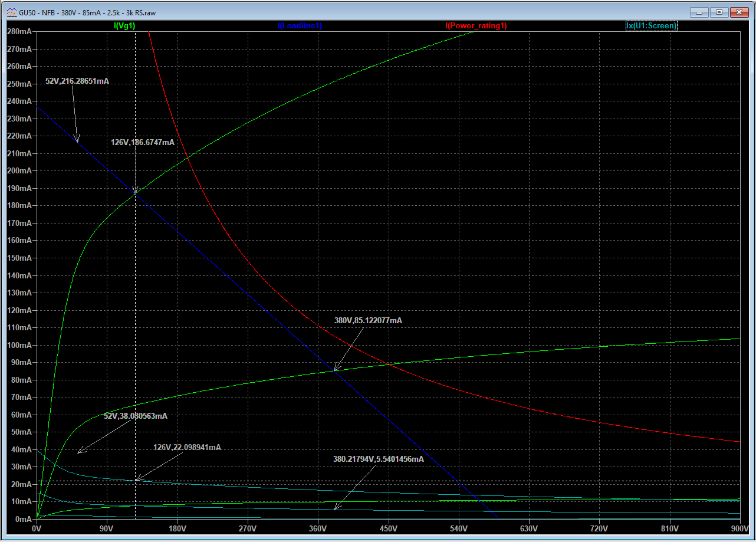Click the 126V,22.098941mA annotation label
Image resolution: width=756 pixels, height=542 pixels.
point(187,448)
